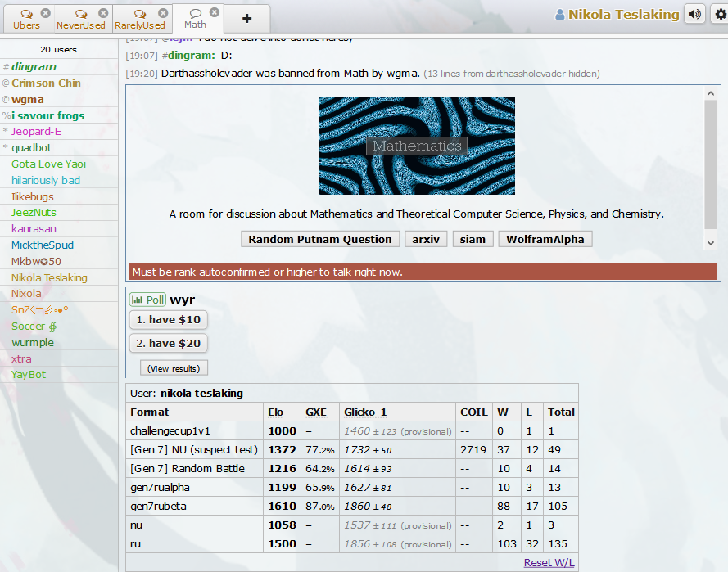
Task: Close the Ubers chat tab
Action: 45,13
